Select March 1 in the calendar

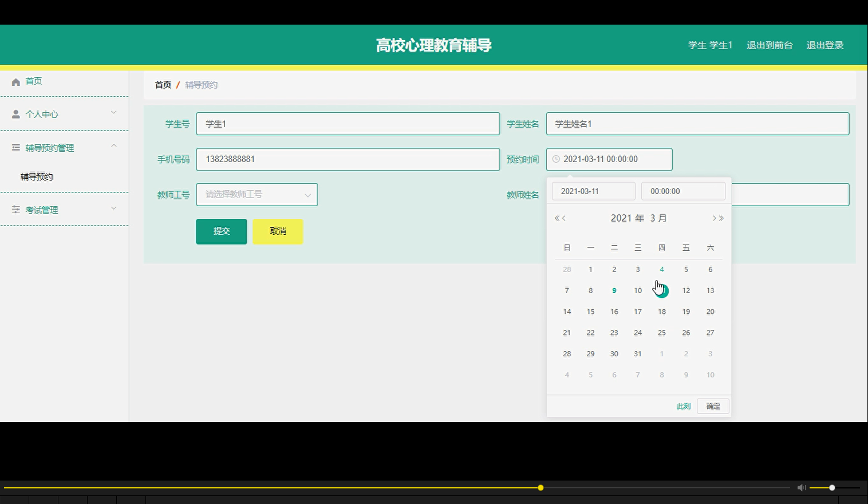coord(590,269)
